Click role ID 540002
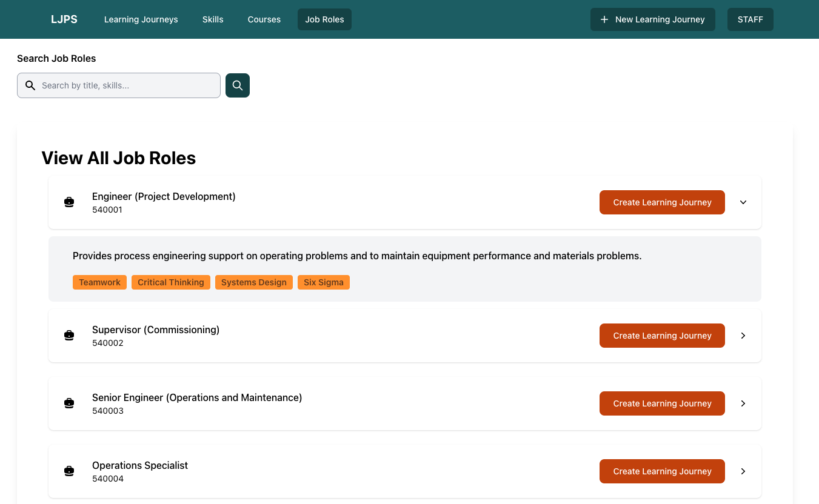 tap(107, 343)
